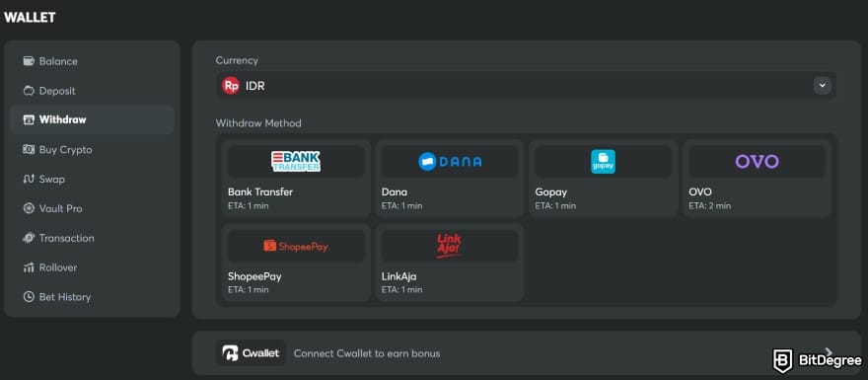868x380 pixels.
Task: Click the Cwallet logo badge
Action: (x=251, y=353)
